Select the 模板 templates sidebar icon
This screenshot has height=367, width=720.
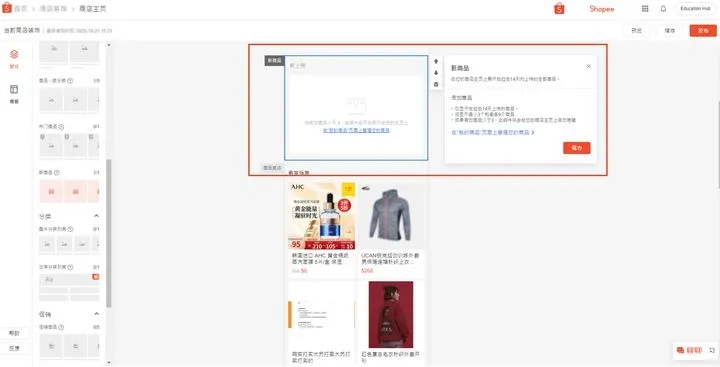pos(14,94)
